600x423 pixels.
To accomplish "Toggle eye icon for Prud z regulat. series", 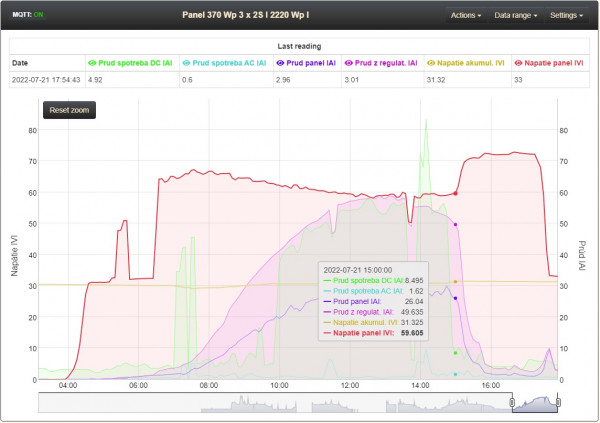I will 348,63.
